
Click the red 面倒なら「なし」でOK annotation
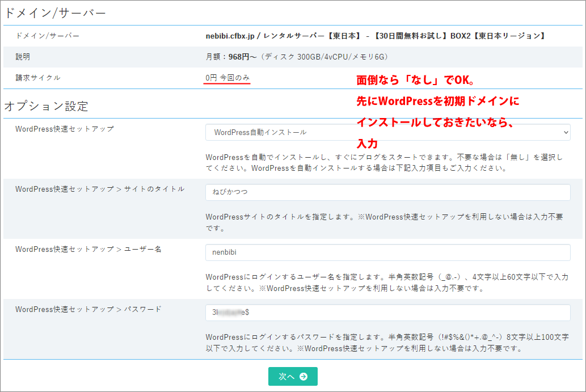[416, 81]
